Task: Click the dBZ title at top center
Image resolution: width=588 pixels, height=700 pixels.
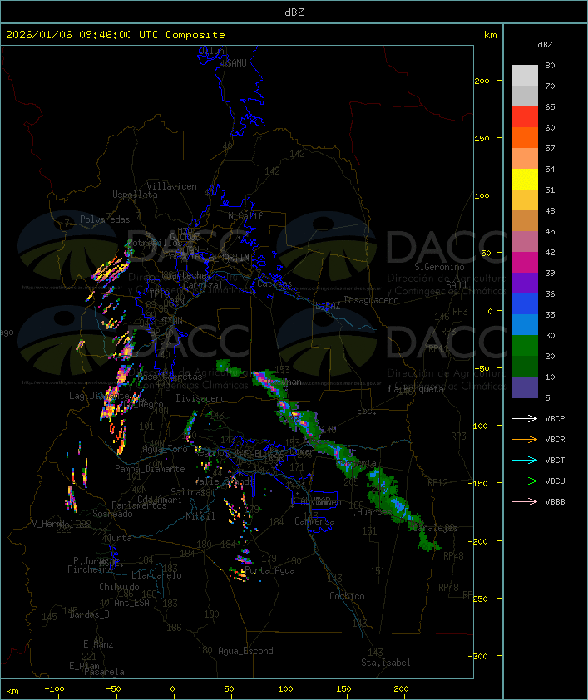Action: click(294, 12)
